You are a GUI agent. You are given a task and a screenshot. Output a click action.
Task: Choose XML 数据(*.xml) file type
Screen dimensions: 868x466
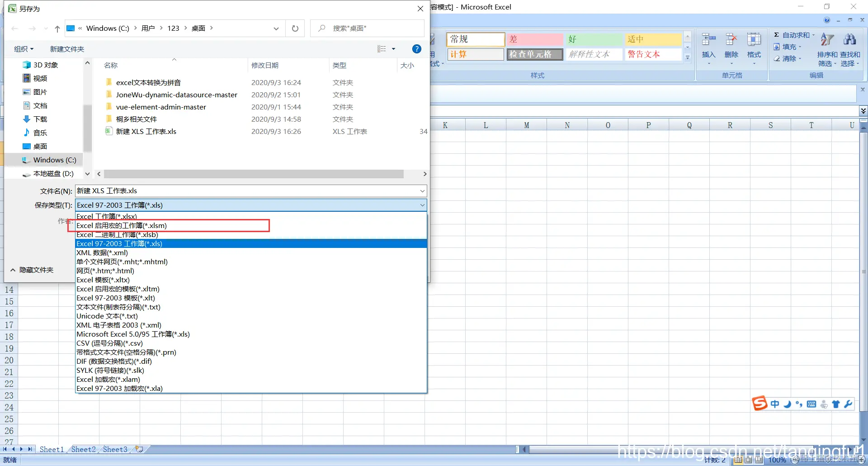251,252
